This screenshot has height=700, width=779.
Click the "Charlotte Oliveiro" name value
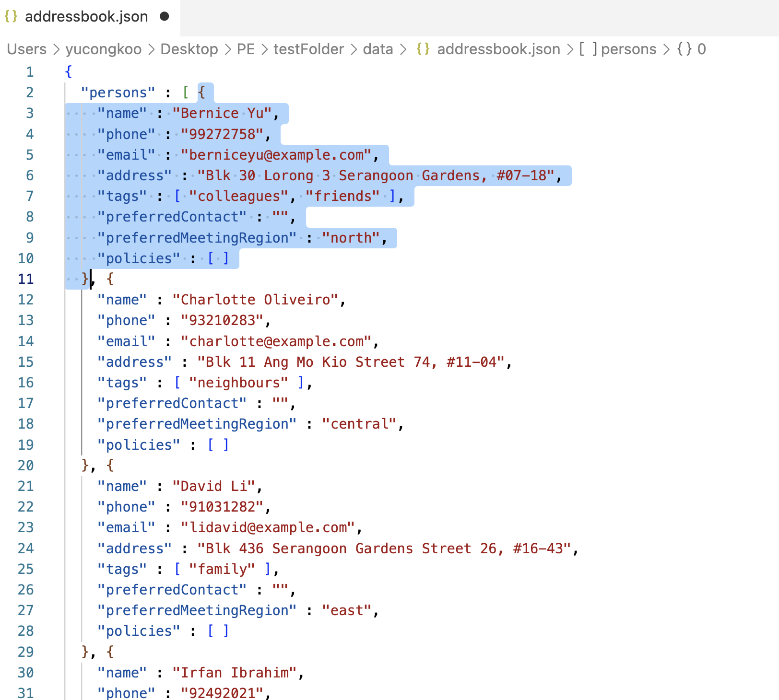[256, 300]
